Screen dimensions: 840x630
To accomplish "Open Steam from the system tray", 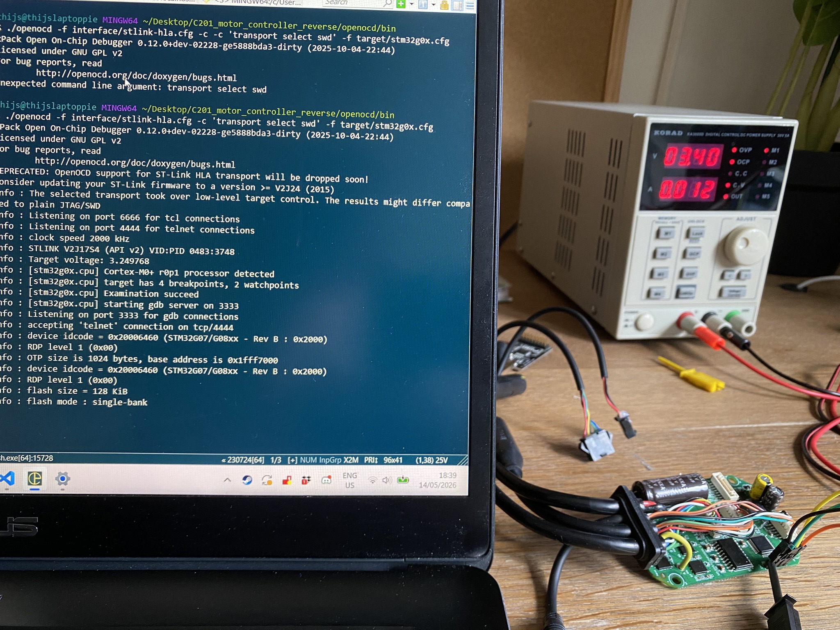I will click(247, 479).
